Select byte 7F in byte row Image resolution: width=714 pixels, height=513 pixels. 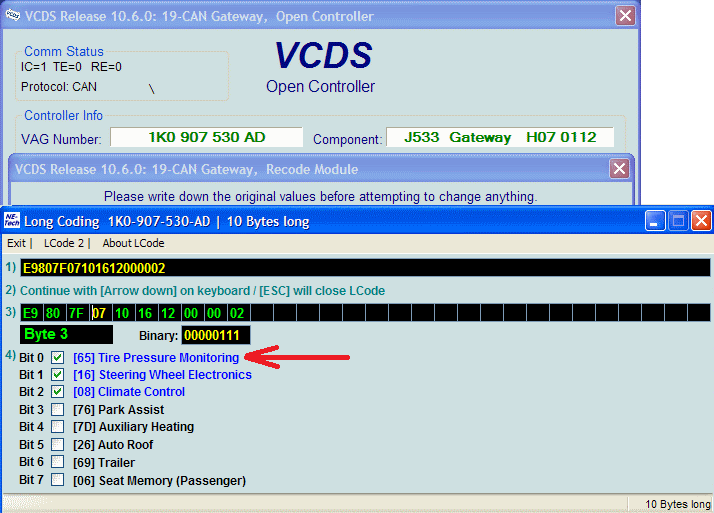tap(77, 313)
